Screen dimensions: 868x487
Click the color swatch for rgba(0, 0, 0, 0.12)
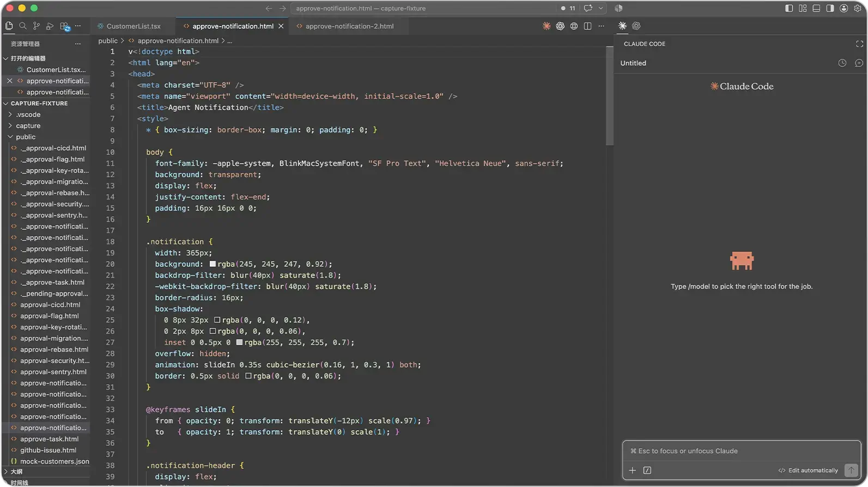[x=217, y=320]
